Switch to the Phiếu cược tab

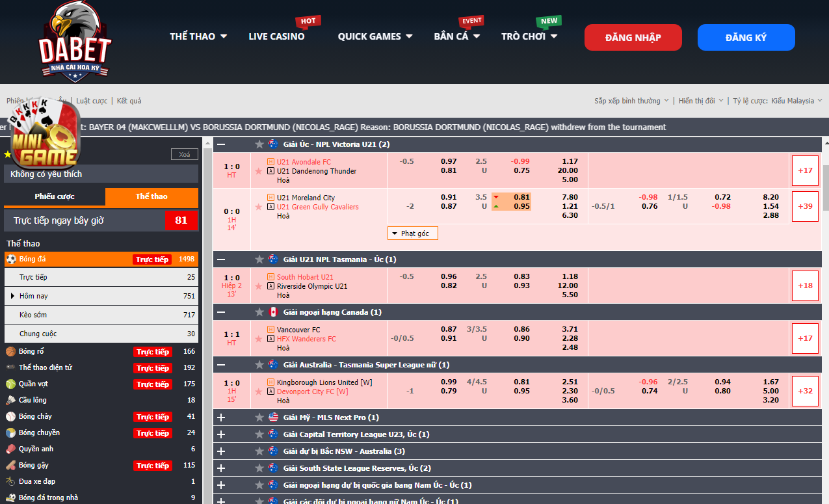55,196
